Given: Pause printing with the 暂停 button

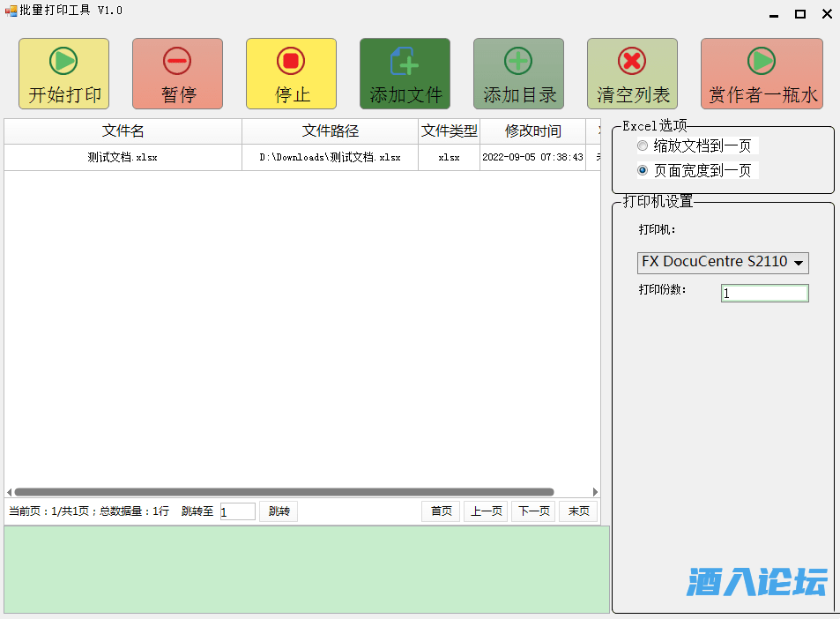Looking at the screenshot, I should point(177,74).
